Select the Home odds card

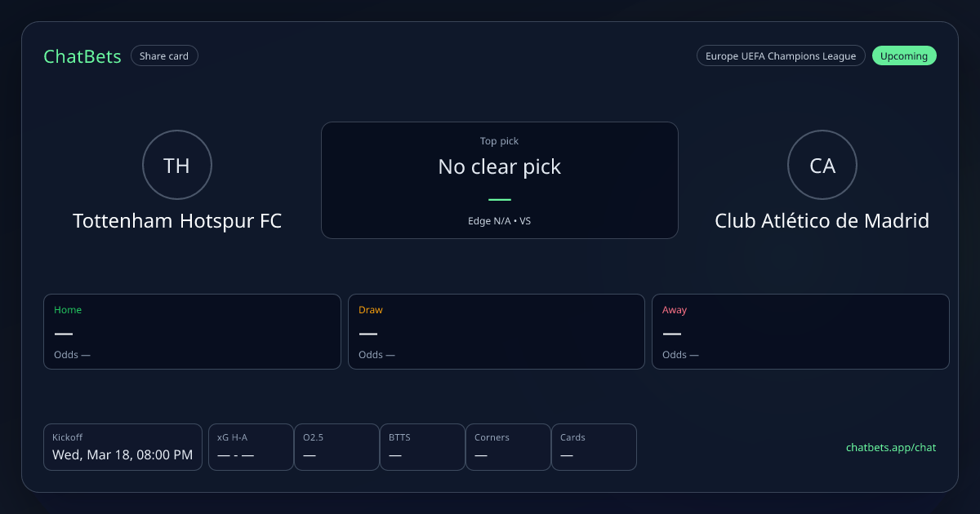coord(192,331)
